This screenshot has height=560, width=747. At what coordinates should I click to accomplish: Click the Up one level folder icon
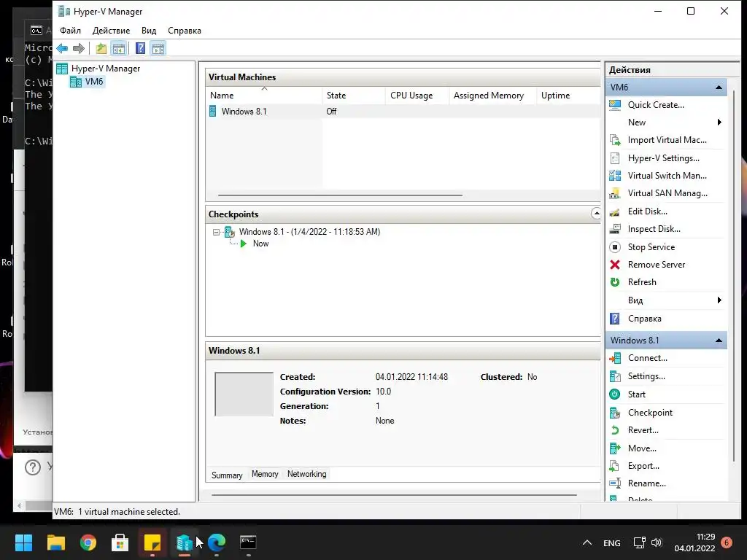(101, 48)
